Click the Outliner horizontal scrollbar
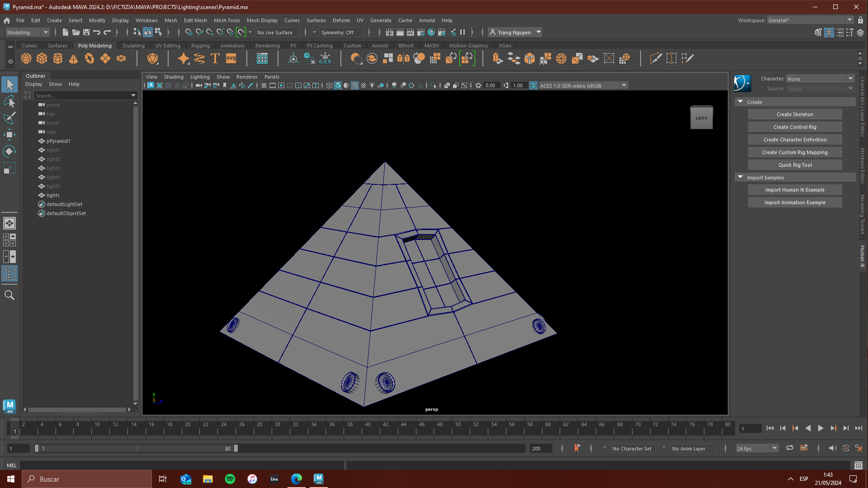The width and height of the screenshot is (868, 488). [x=77, y=410]
